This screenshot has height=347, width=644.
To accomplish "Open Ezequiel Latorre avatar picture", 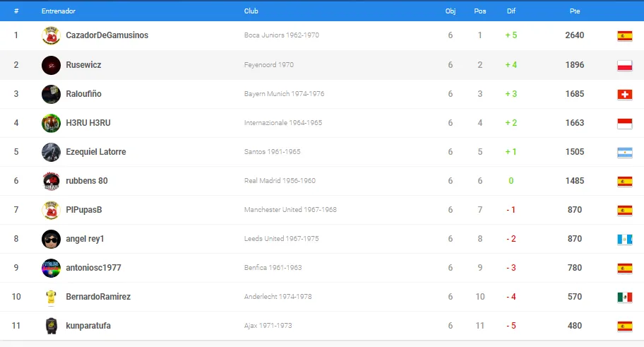I will pyautogui.click(x=51, y=152).
